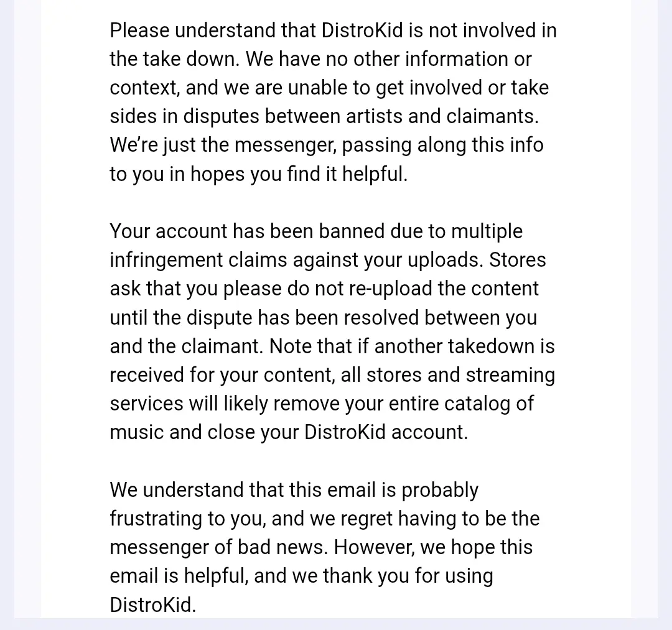672x630 pixels.
Task: Click the final closing word "DistroKid."
Action: tap(152, 605)
